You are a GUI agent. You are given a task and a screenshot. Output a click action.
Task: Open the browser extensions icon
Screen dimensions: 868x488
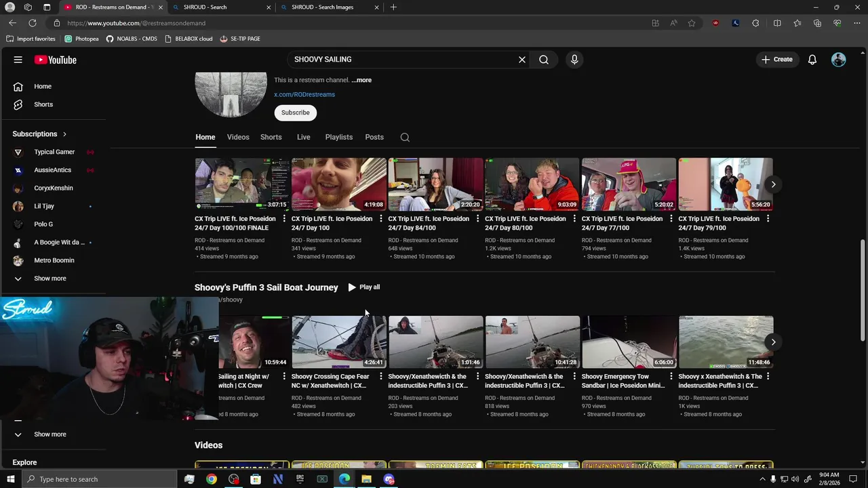pos(755,23)
